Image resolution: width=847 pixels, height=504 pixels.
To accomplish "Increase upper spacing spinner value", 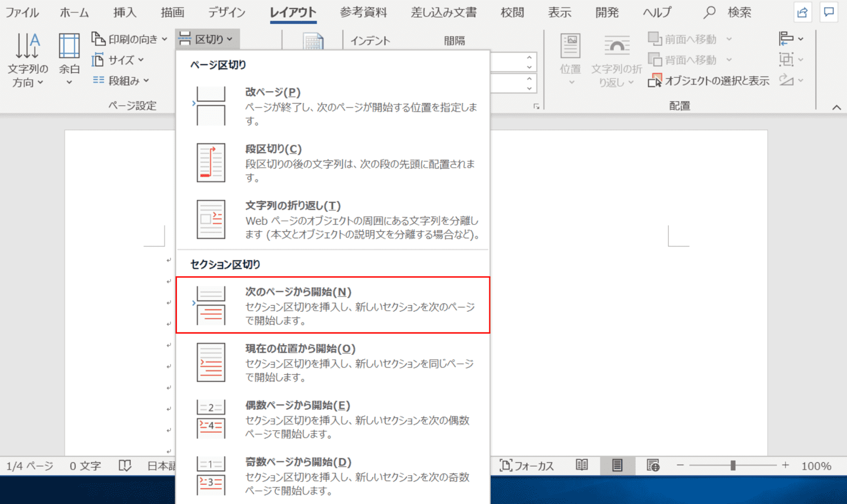I will (529, 57).
